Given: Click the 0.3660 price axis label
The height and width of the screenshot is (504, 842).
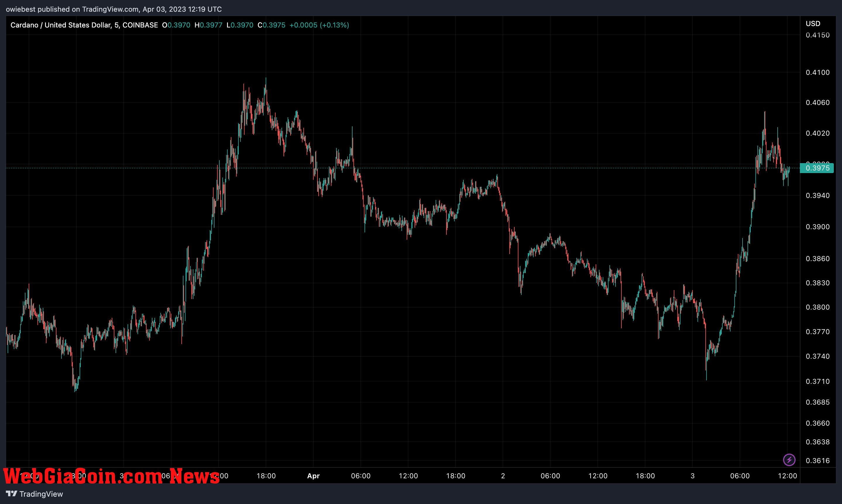Looking at the screenshot, I should coord(817,423).
